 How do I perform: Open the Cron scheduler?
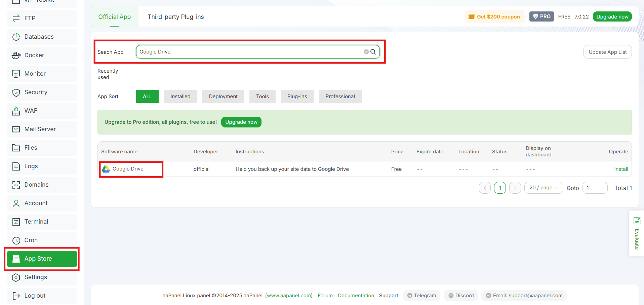tap(31, 240)
